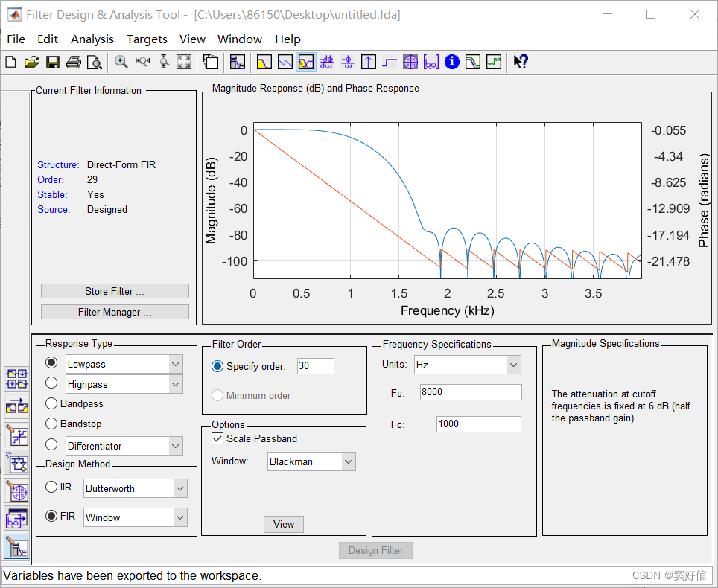Uncheck the Scale Passband checkbox

coord(217,438)
